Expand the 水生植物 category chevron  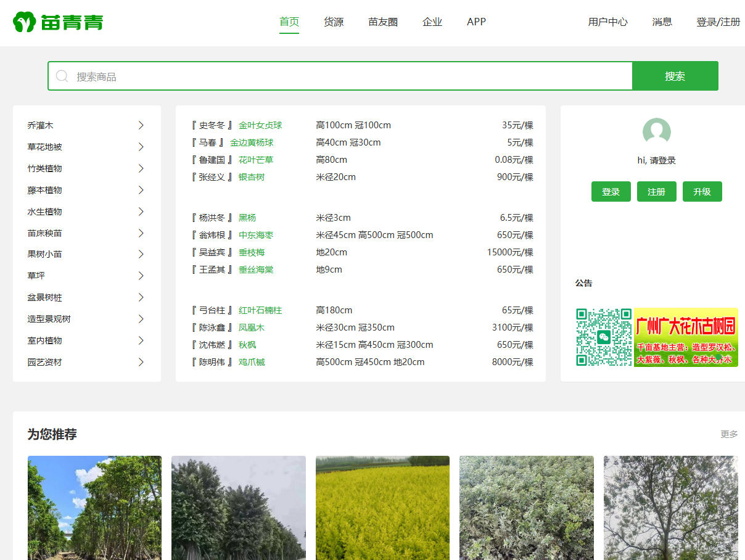pos(141,212)
